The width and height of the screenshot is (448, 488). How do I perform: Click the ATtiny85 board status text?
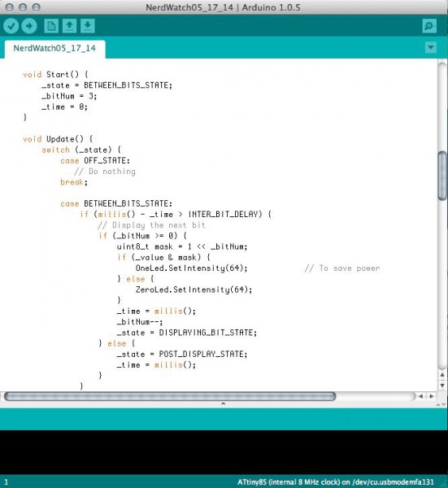(335, 482)
